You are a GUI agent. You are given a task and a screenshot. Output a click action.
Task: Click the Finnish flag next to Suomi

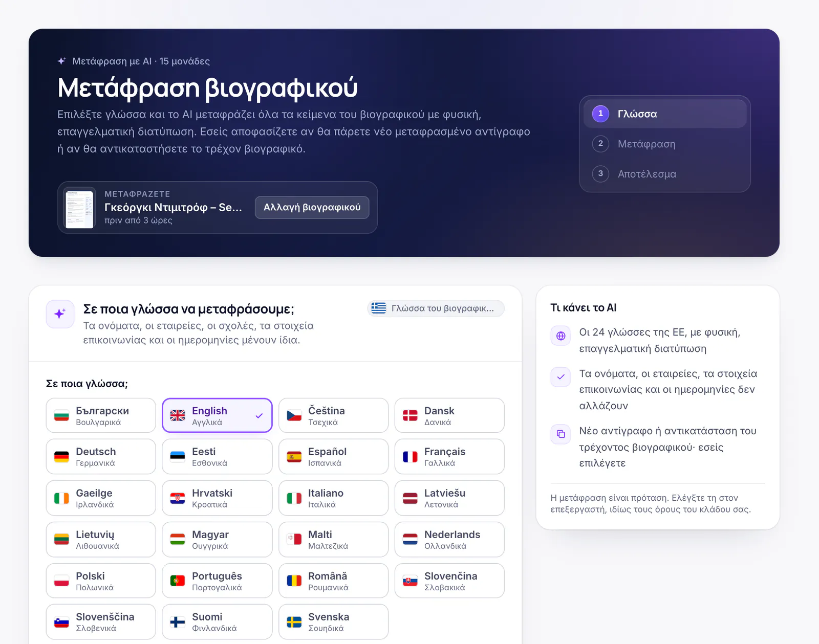point(178,621)
